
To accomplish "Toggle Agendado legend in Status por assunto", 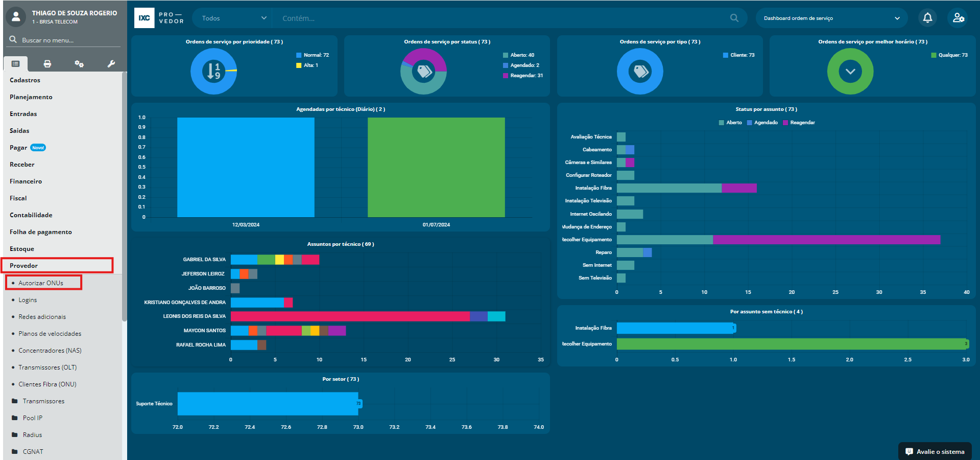I will 762,123.
